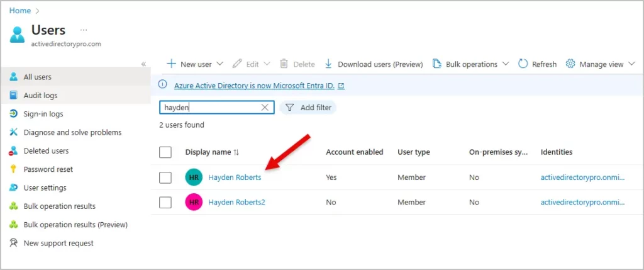
Task: Expand the Manage view dropdown chevron
Action: [631, 64]
